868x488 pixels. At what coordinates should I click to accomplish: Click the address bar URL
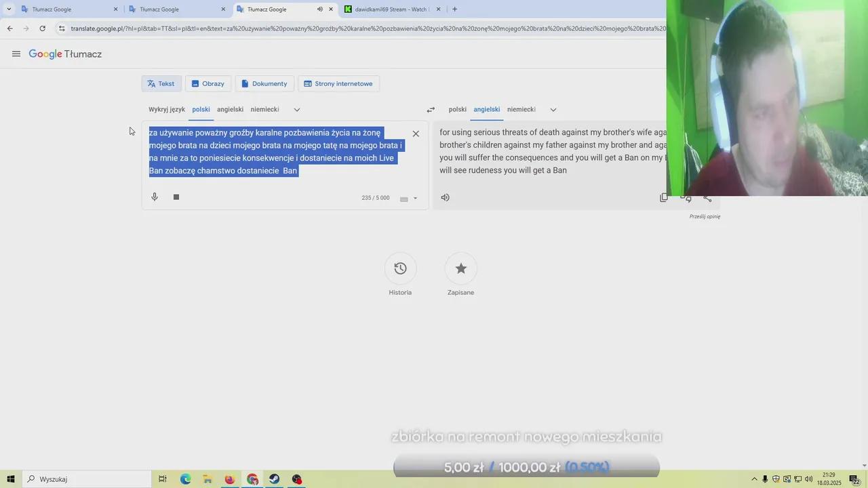368,28
